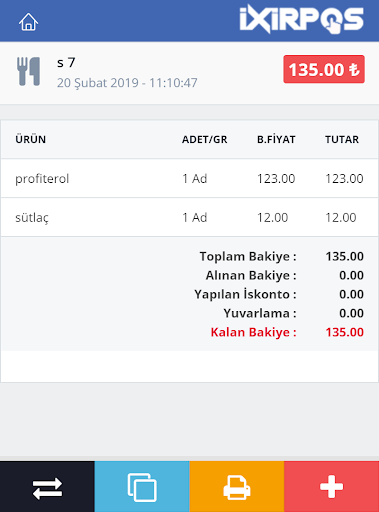Tap the blue copy squares icon
379x512 pixels.
tap(142, 487)
